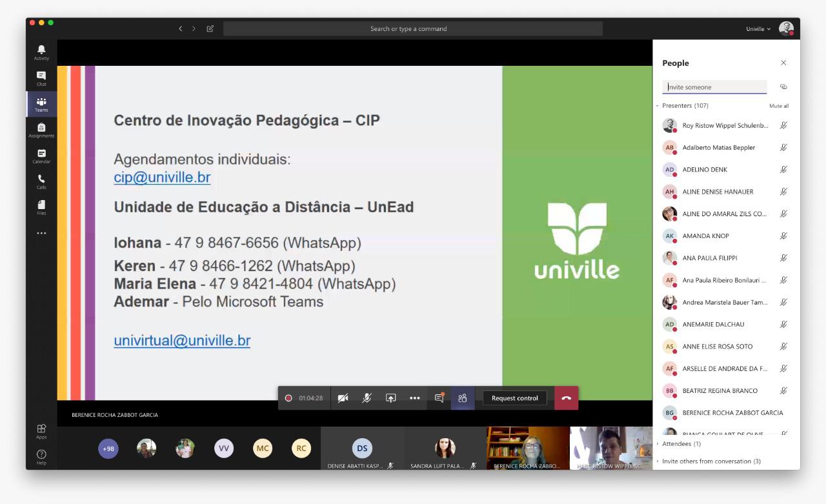The width and height of the screenshot is (826, 504).
Task: Go forward with the right arrow
Action: pos(194,28)
